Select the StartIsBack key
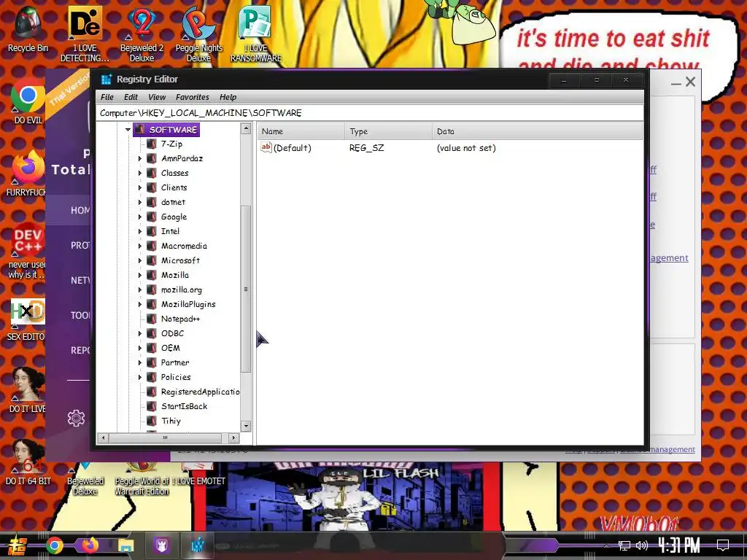The width and height of the screenshot is (747, 560). [x=184, y=406]
